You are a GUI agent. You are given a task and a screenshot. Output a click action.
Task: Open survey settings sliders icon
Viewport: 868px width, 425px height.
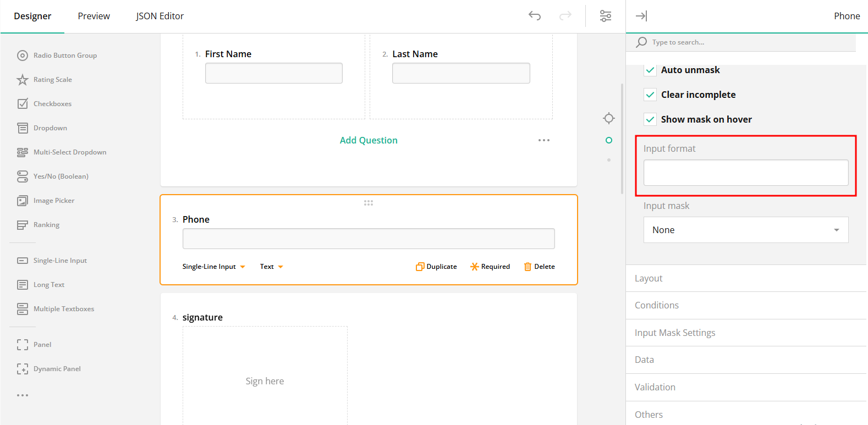(x=605, y=16)
